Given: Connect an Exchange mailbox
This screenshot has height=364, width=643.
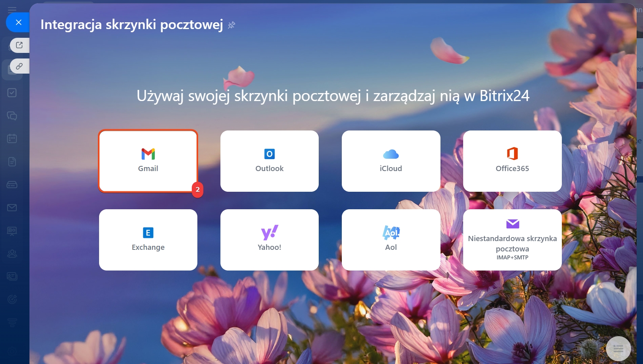Looking at the screenshot, I should pos(148,240).
